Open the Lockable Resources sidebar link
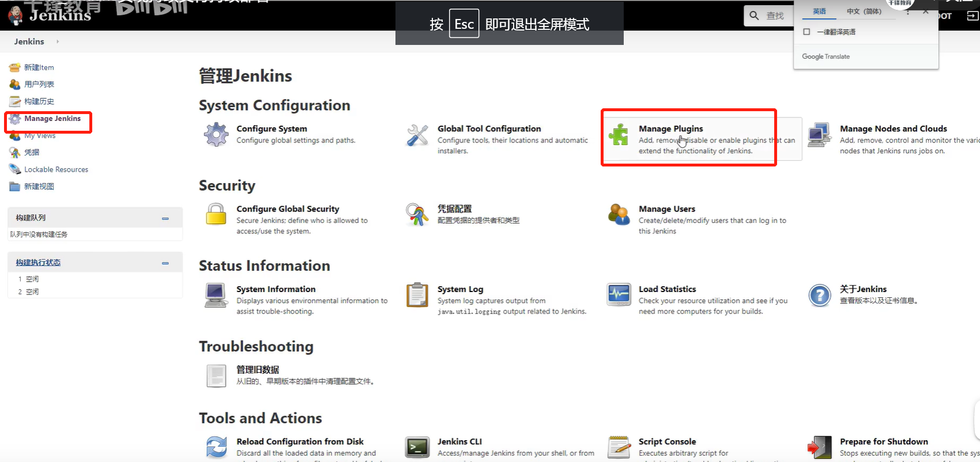The image size is (980, 462). click(56, 169)
